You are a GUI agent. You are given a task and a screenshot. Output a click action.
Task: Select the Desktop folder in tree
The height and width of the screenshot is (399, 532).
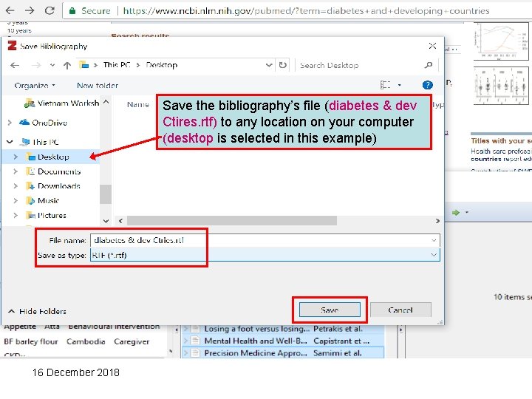(x=48, y=157)
